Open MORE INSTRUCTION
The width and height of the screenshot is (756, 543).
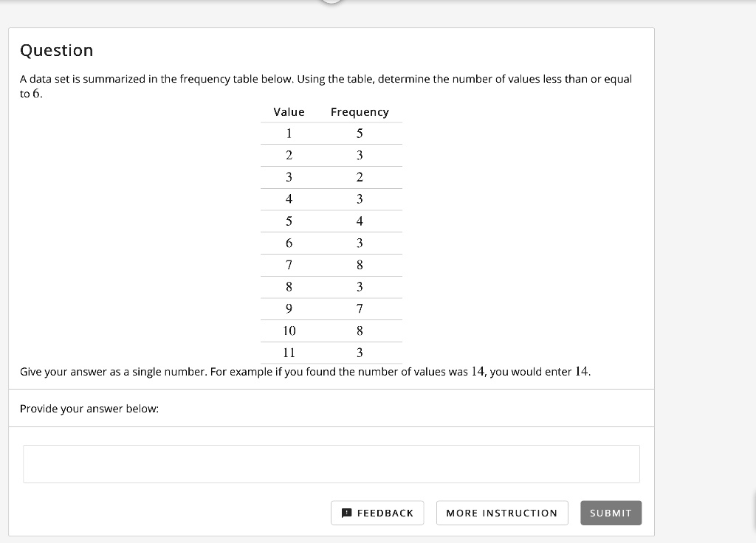pyautogui.click(x=502, y=513)
